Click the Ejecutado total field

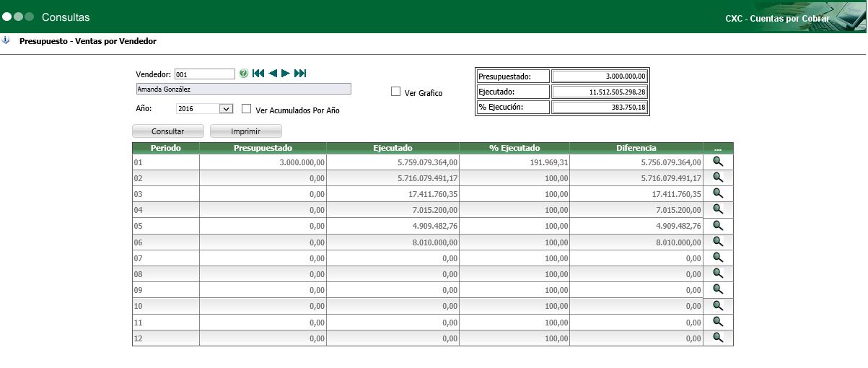click(x=600, y=92)
